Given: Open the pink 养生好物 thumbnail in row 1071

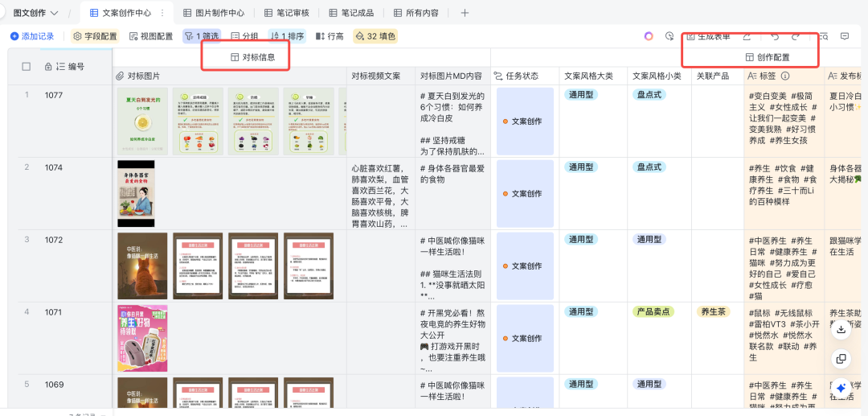Looking at the screenshot, I should click(x=142, y=338).
